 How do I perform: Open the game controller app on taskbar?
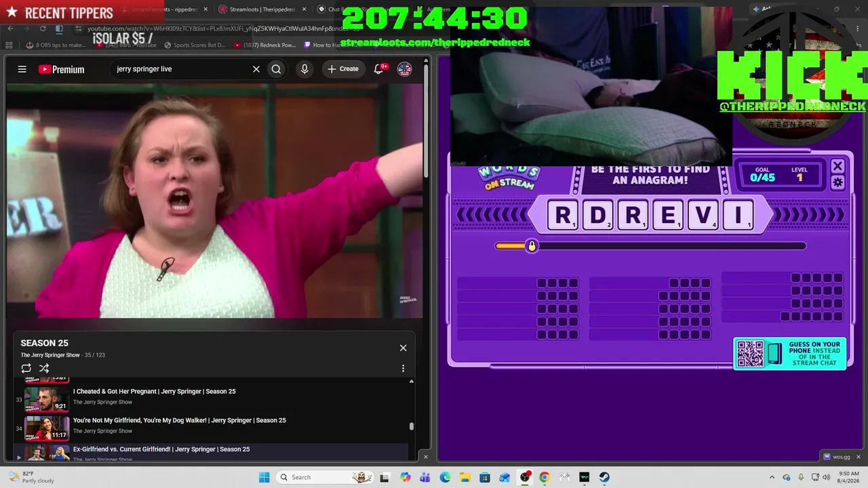click(x=564, y=477)
